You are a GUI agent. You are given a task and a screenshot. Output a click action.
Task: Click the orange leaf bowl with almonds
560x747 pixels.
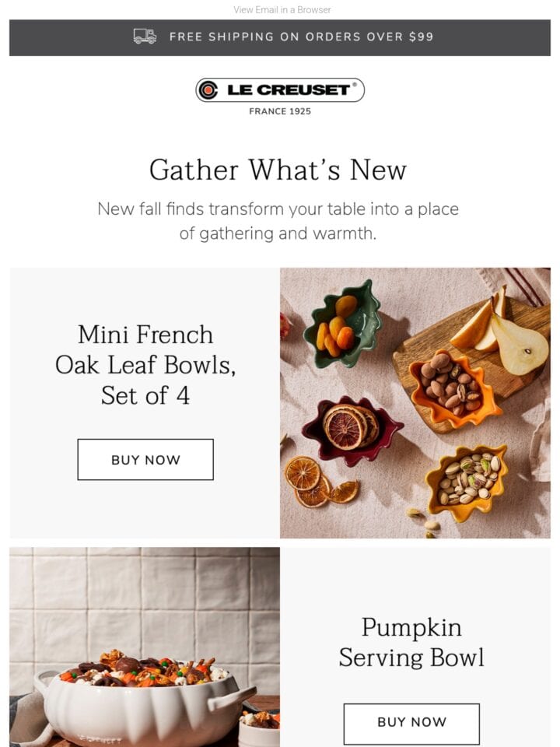(x=453, y=387)
